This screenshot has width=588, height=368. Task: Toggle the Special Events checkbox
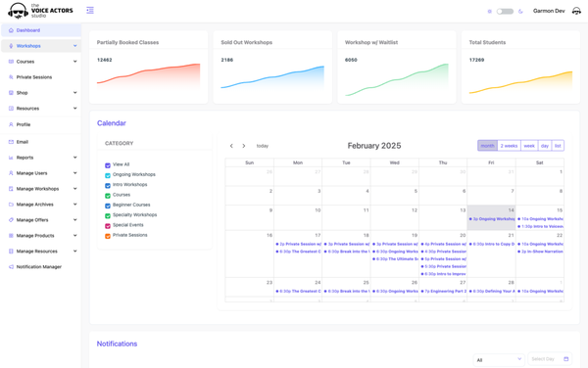(x=108, y=226)
